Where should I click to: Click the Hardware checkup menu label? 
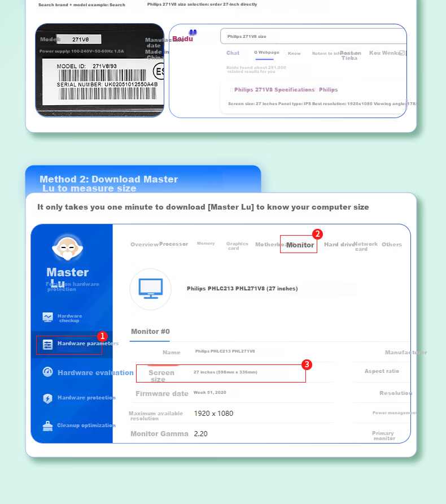(69, 318)
